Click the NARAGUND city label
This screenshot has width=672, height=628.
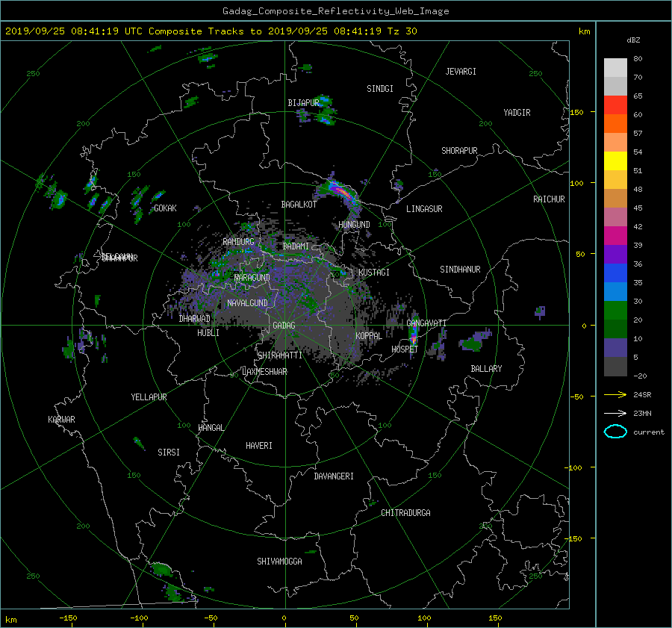coord(252,278)
